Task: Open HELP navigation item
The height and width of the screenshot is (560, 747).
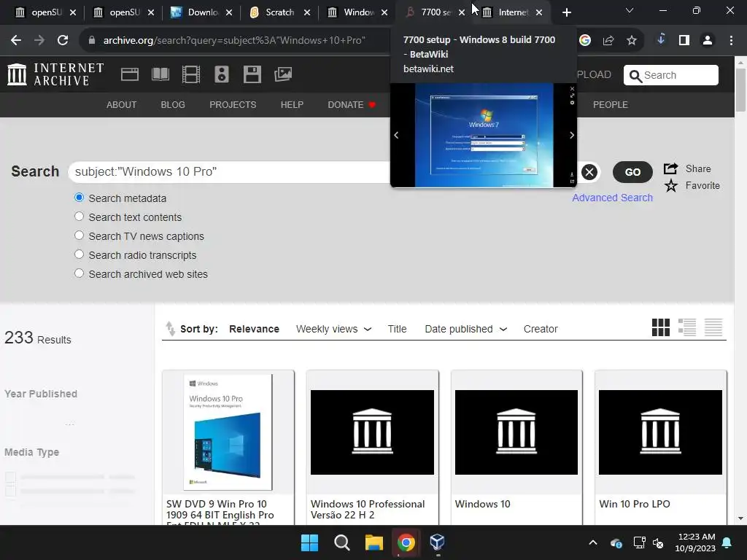Action: 292,105
